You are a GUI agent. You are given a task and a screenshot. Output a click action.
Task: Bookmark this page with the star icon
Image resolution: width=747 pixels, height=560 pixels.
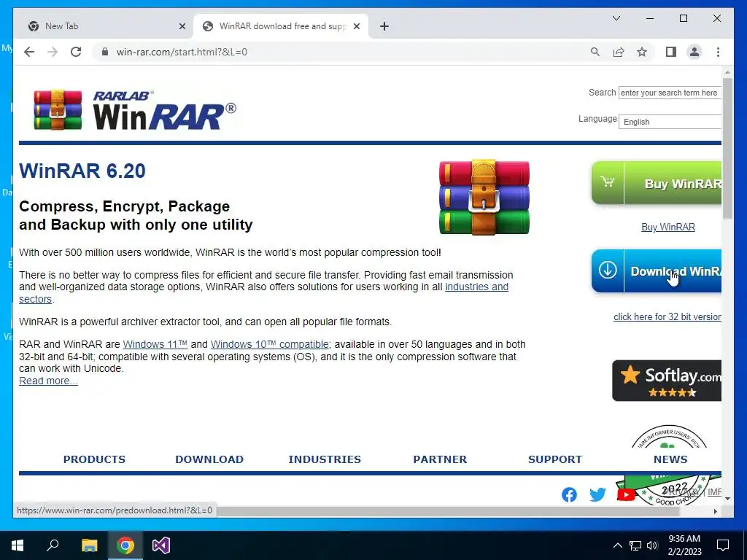pyautogui.click(x=642, y=52)
